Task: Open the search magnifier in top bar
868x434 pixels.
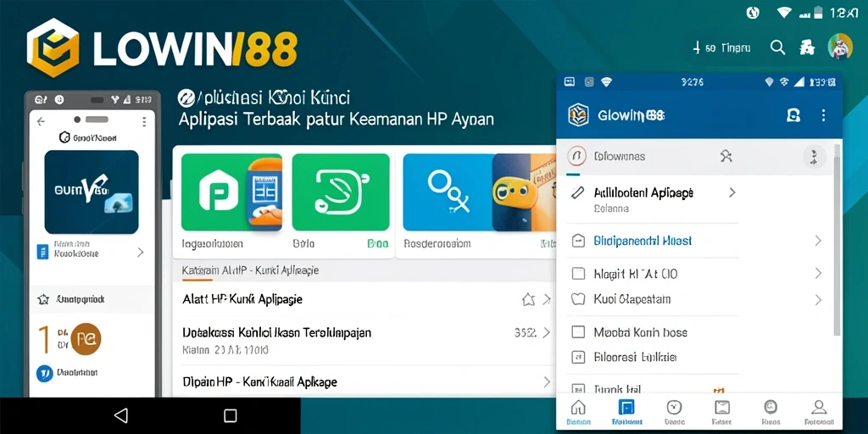Action: (778, 47)
